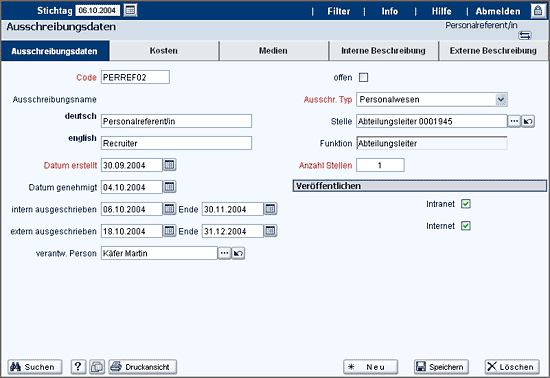
Task: Uncheck the Internet checkbox
Action: (x=466, y=226)
